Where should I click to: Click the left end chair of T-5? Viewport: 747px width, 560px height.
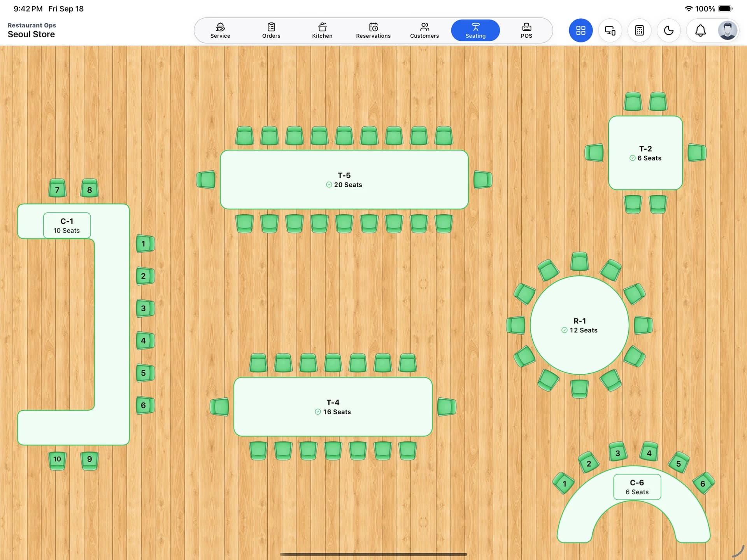pos(206,180)
